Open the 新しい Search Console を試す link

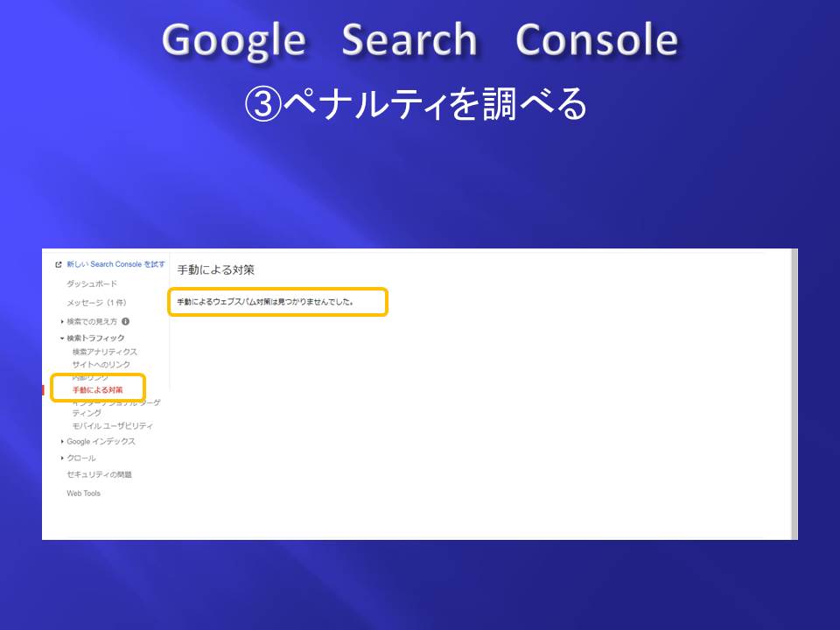115,264
